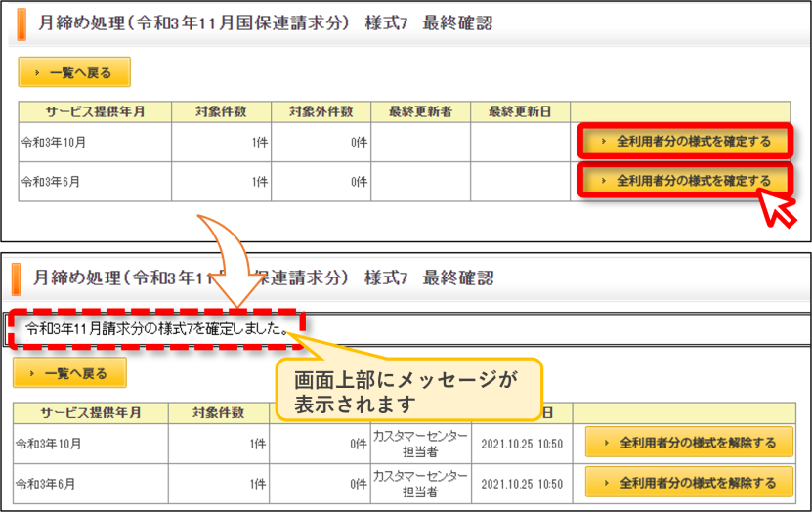This screenshot has width=812, height=512.
Task: Click arrow icon on first 確定する button
Action: tap(603, 141)
